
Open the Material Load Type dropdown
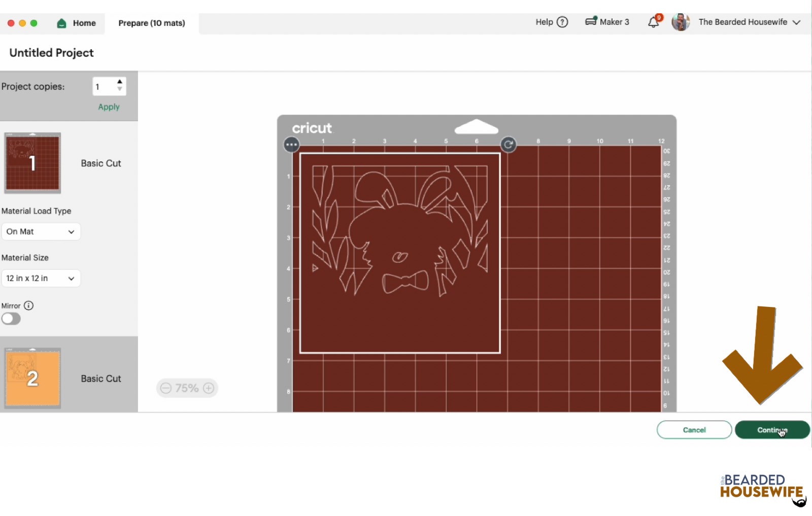click(41, 231)
